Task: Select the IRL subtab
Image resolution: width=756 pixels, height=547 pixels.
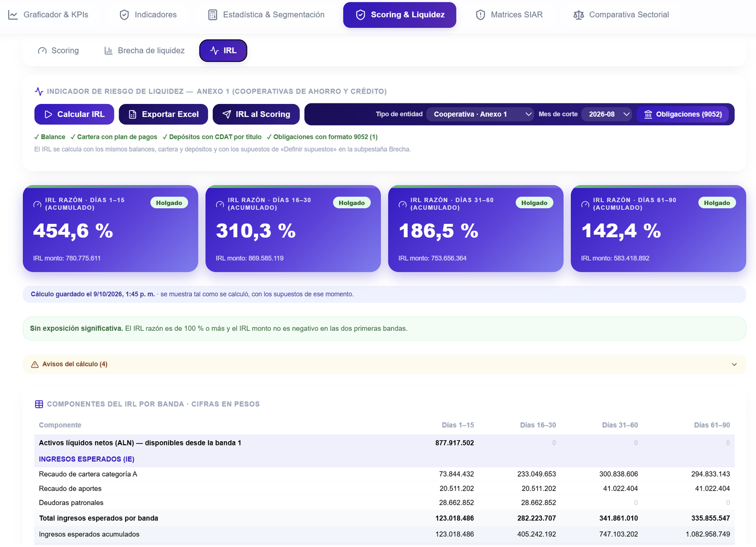Action: pos(223,51)
